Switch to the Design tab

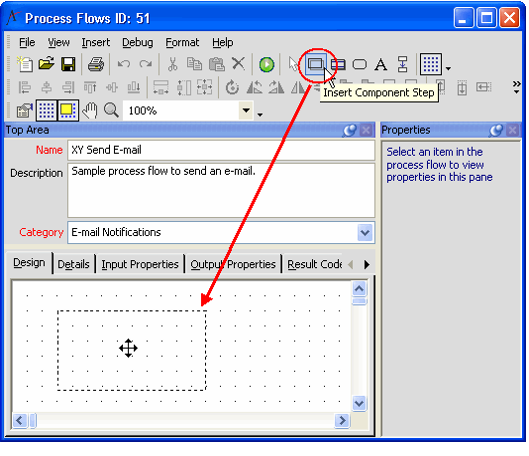click(x=29, y=262)
